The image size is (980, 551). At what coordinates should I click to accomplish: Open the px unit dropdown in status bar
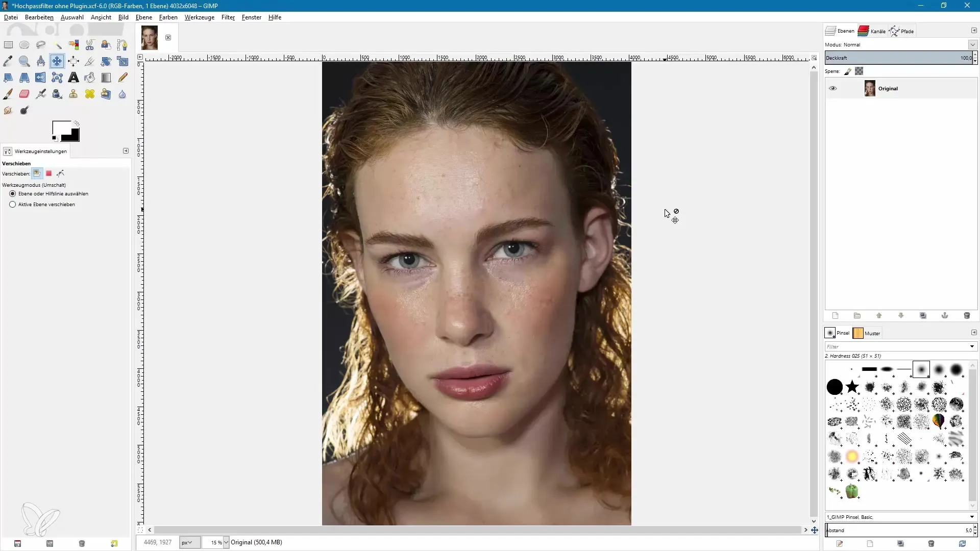click(x=189, y=542)
